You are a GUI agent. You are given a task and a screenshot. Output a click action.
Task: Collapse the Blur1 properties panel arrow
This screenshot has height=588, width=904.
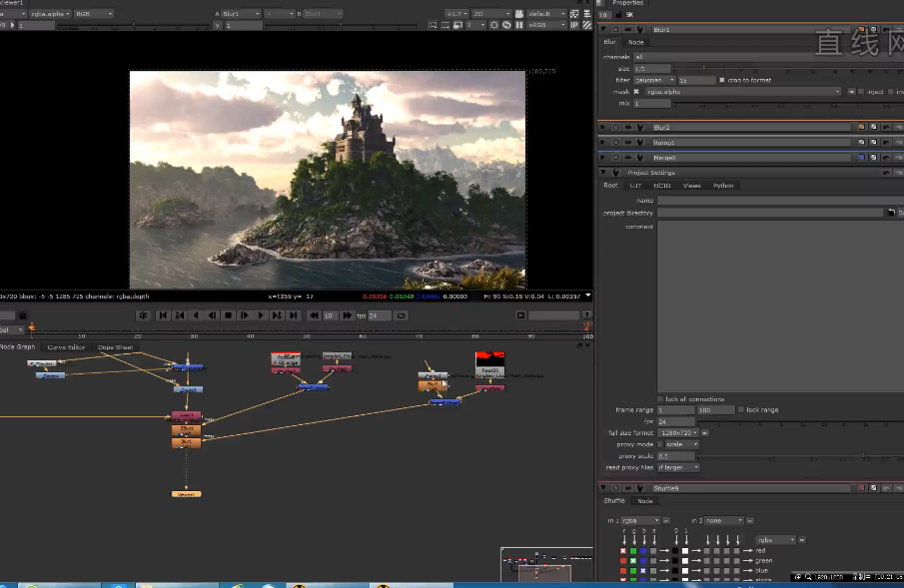click(x=603, y=29)
